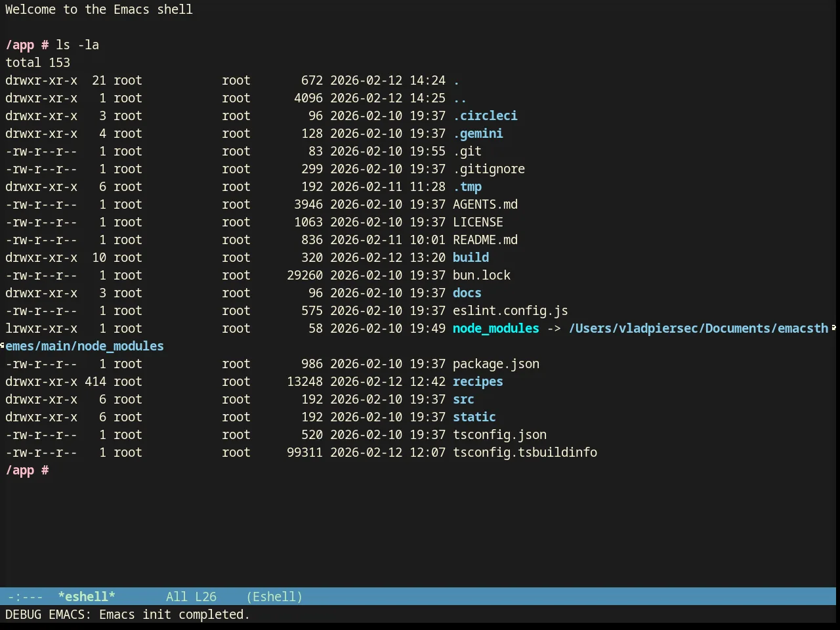Image resolution: width=840 pixels, height=630 pixels.
Task: Click the .. parent directory entry
Action: 460,98
